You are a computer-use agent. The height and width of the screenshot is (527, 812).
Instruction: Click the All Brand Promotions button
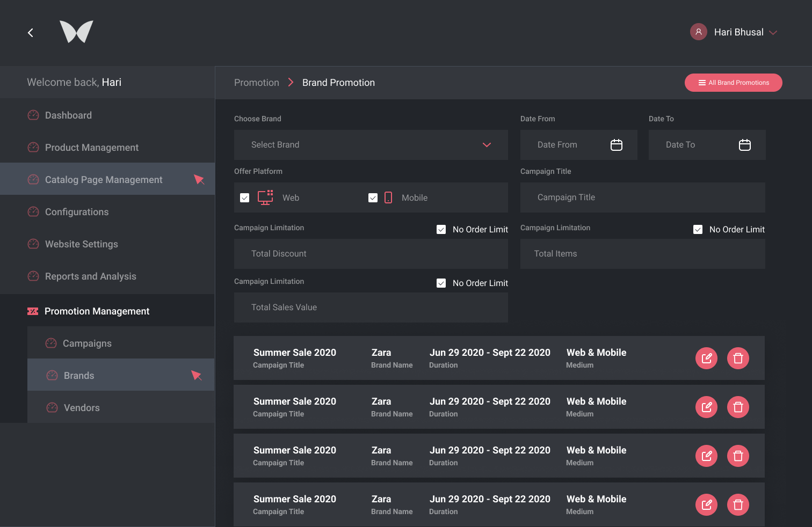coord(733,83)
